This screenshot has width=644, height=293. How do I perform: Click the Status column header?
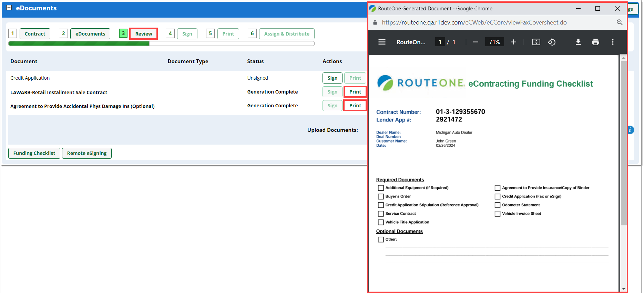point(255,61)
